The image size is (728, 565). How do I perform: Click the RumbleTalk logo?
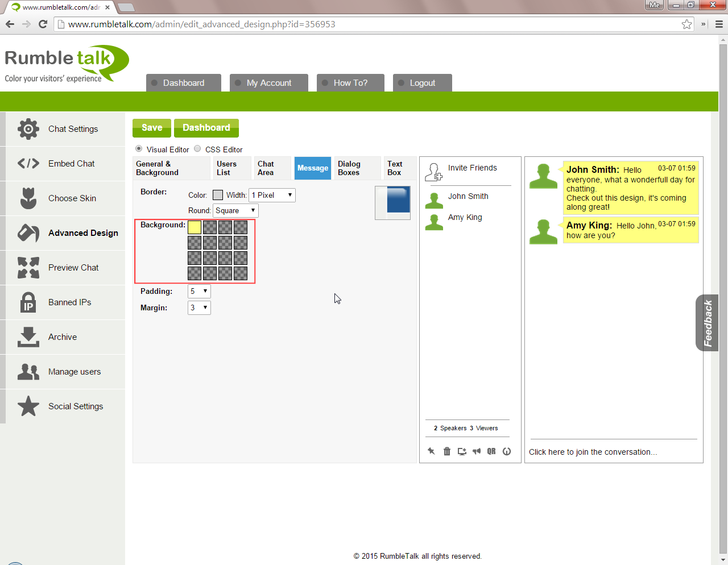(67, 64)
